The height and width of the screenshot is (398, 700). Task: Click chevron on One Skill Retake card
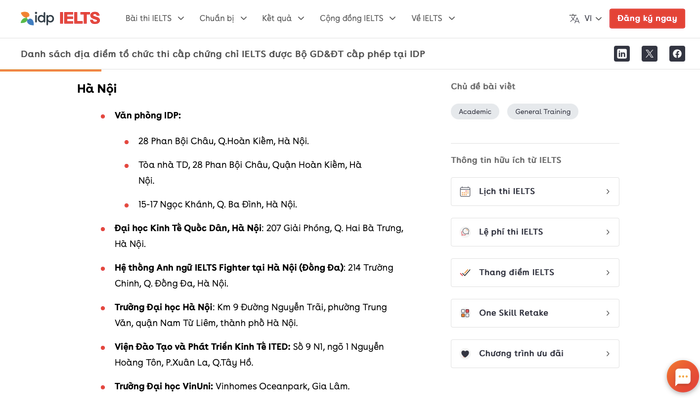(x=608, y=313)
